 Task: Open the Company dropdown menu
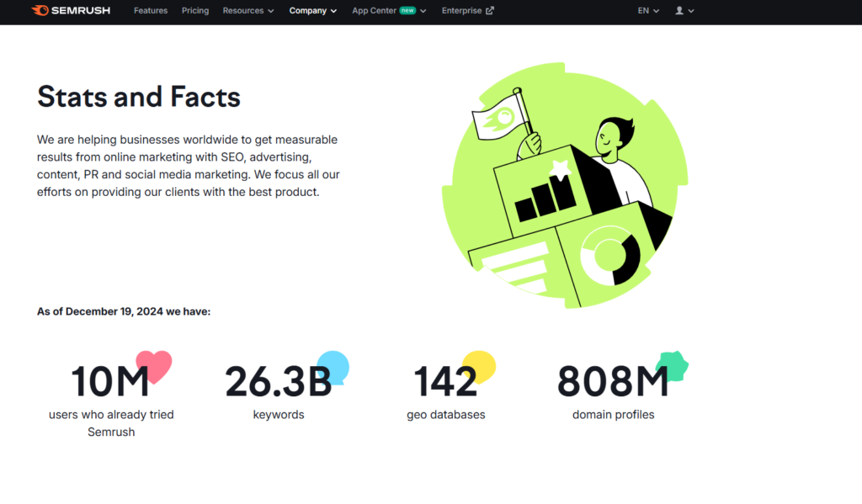pos(313,10)
